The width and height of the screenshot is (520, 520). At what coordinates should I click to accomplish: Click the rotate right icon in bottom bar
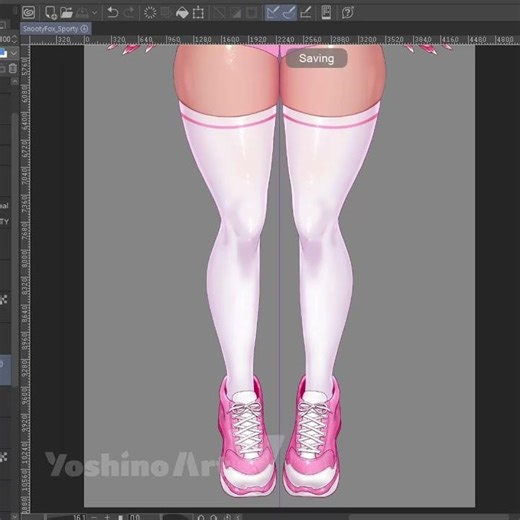(214, 517)
